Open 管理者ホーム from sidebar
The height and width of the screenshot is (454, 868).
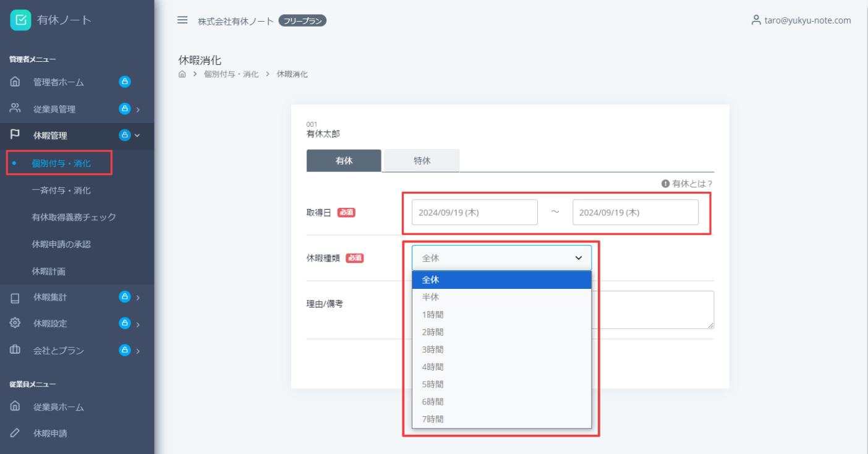pyautogui.click(x=58, y=82)
